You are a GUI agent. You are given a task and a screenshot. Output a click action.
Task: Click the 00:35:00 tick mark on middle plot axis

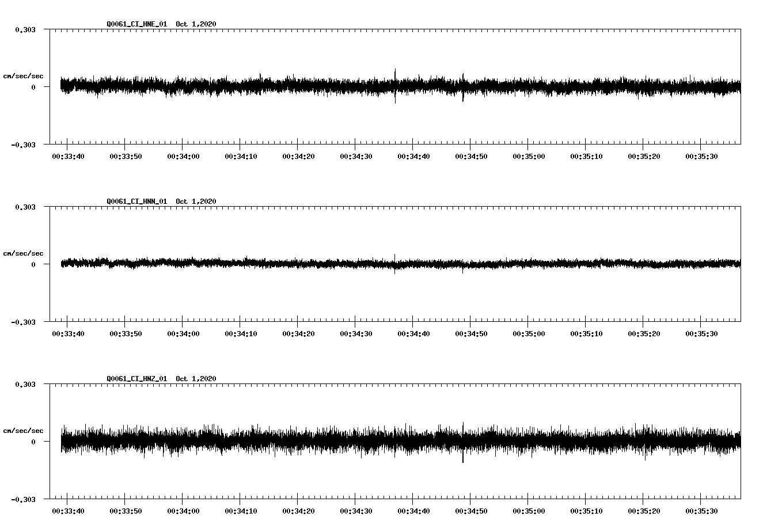527,324
